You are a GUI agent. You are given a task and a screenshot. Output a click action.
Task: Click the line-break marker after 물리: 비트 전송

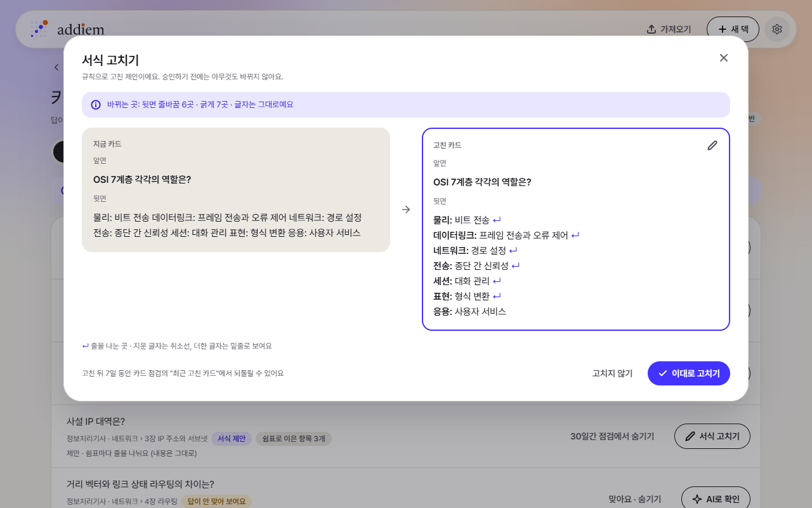(497, 220)
